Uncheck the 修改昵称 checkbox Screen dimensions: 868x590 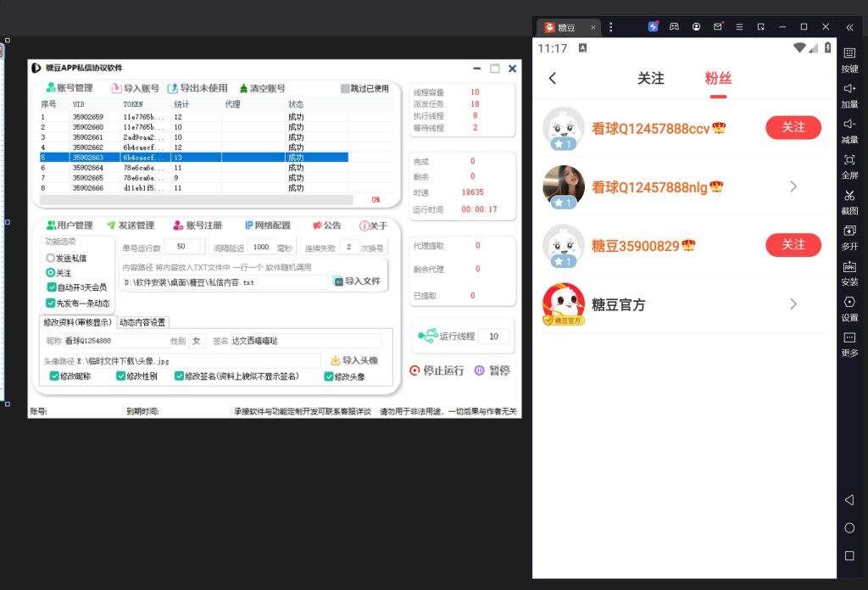[x=54, y=376]
